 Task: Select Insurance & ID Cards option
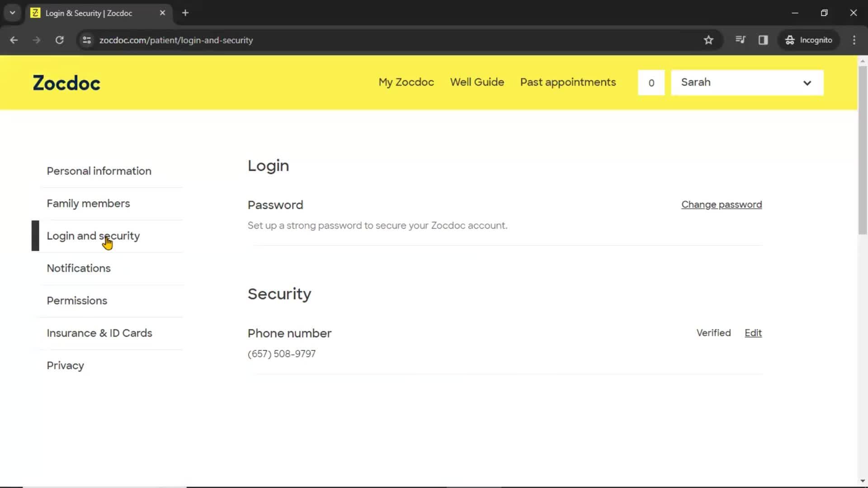point(99,333)
